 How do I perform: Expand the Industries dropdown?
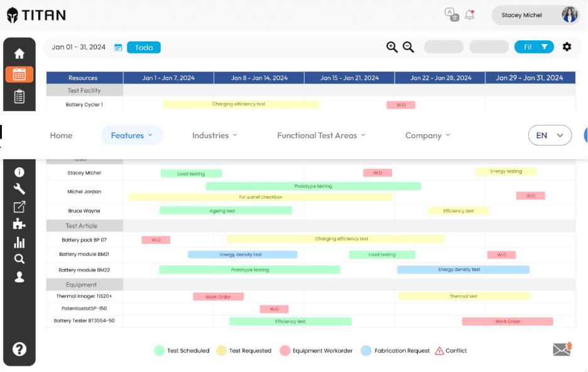pos(214,135)
